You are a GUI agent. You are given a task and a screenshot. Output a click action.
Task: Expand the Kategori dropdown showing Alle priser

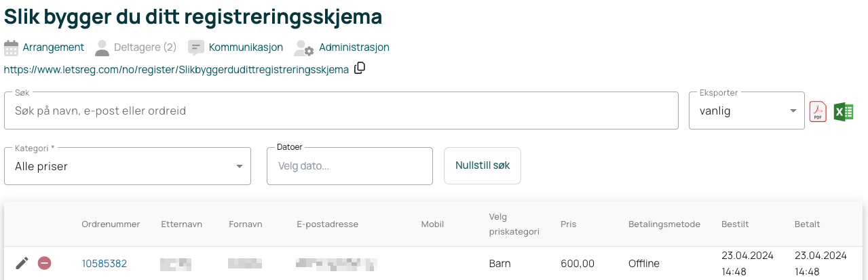click(x=128, y=166)
